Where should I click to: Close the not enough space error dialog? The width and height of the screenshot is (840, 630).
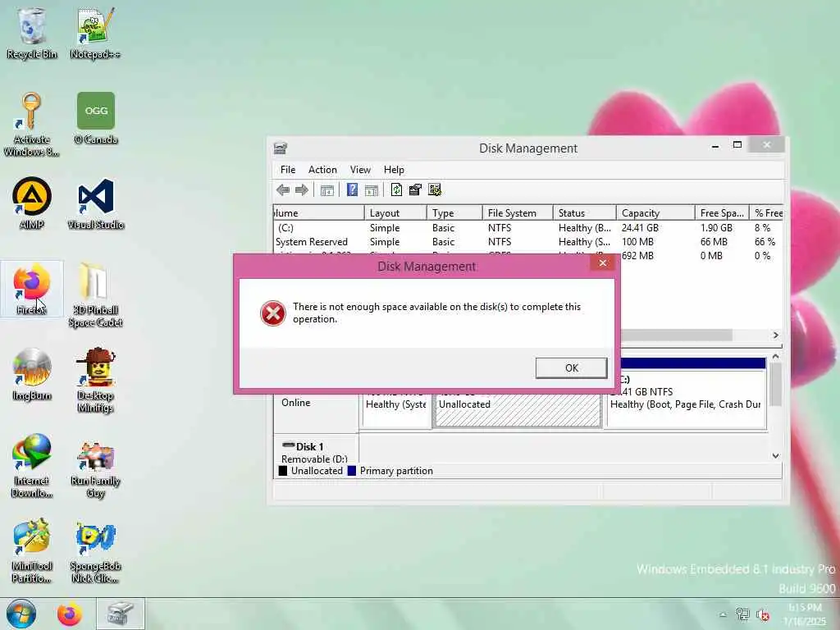602,262
